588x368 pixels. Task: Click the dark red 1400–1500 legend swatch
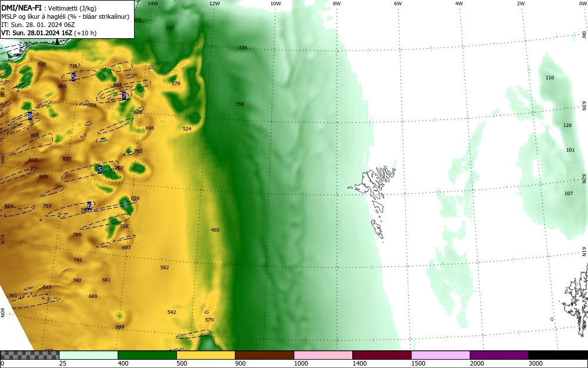[x=382, y=355]
